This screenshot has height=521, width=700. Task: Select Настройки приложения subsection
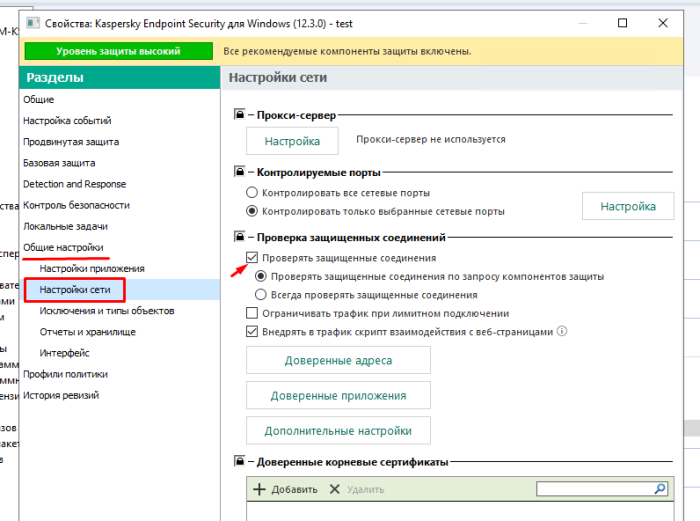pos(92,268)
